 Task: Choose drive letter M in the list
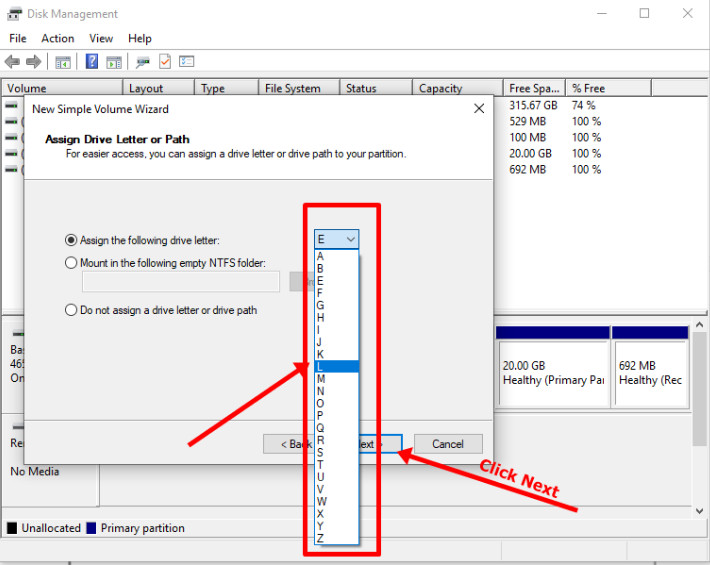coord(336,378)
